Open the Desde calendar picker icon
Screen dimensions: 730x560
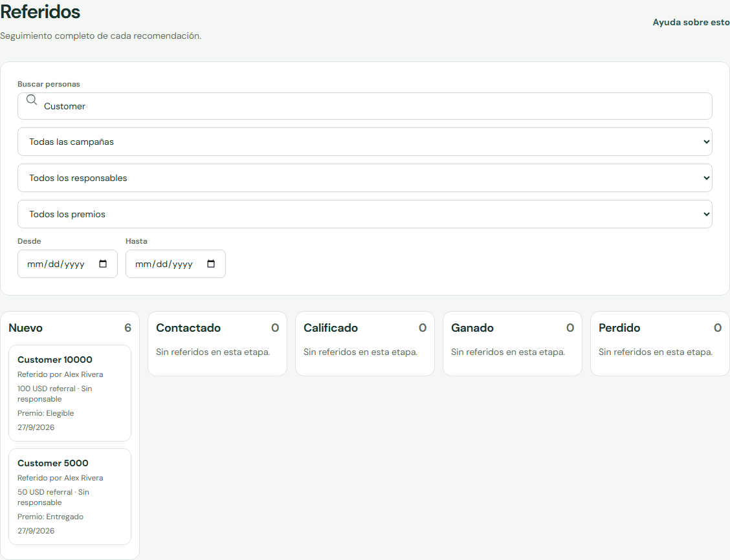pos(103,264)
